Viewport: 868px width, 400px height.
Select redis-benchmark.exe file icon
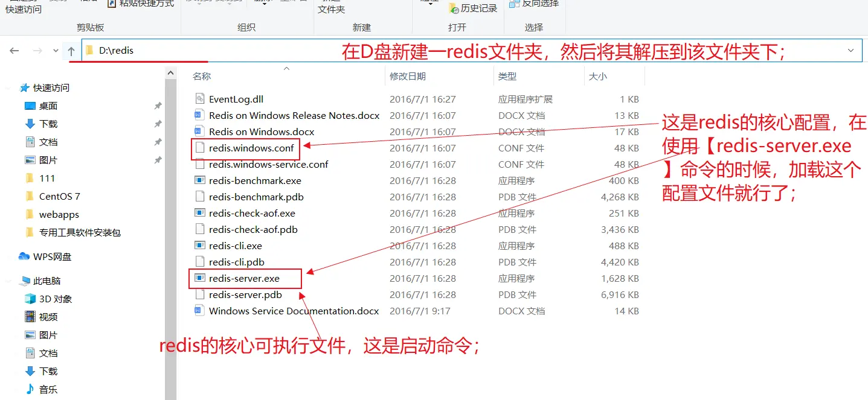200,180
